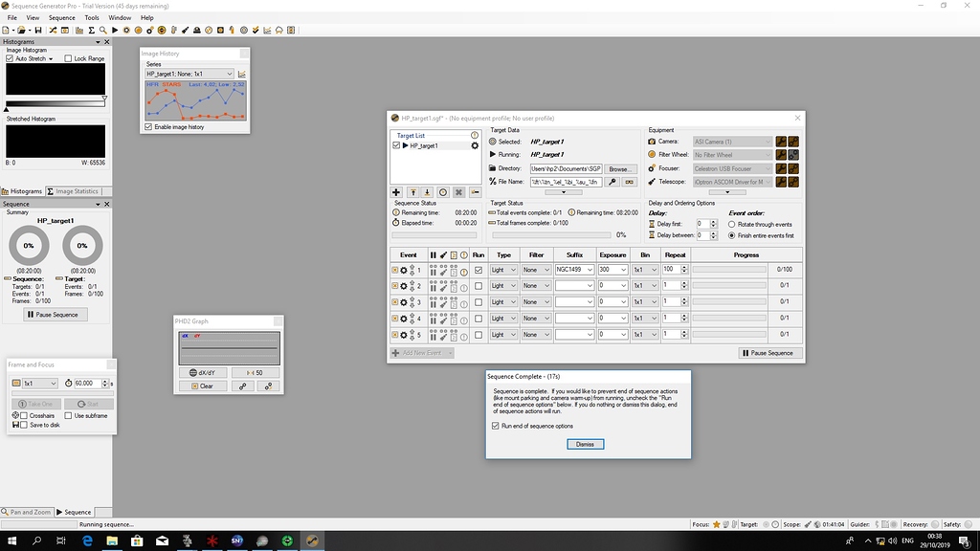980x551 pixels.
Task: Increase Repeat count for event 1
Action: [684, 268]
